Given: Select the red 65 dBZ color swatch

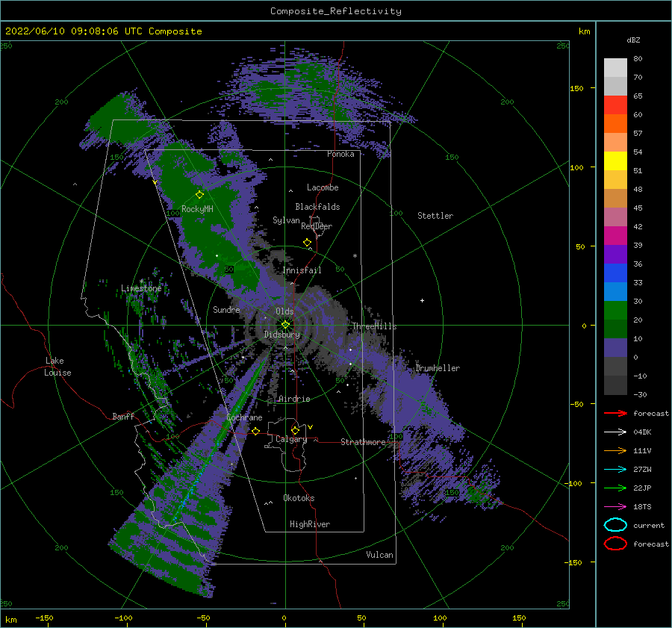Looking at the screenshot, I should pos(615,105).
